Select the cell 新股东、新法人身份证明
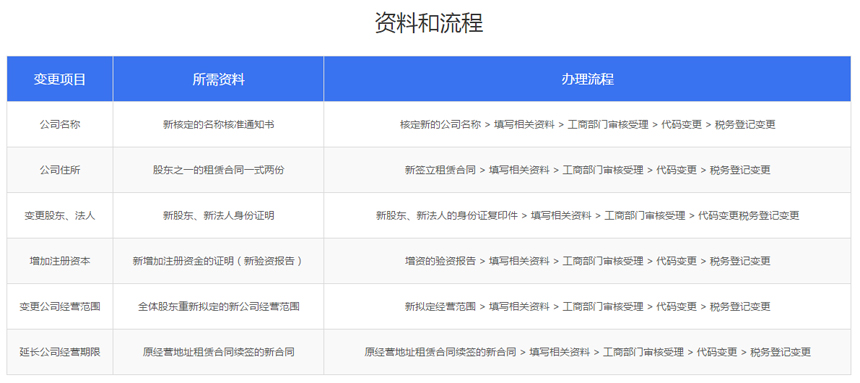This screenshot has height=383, width=860. point(218,216)
